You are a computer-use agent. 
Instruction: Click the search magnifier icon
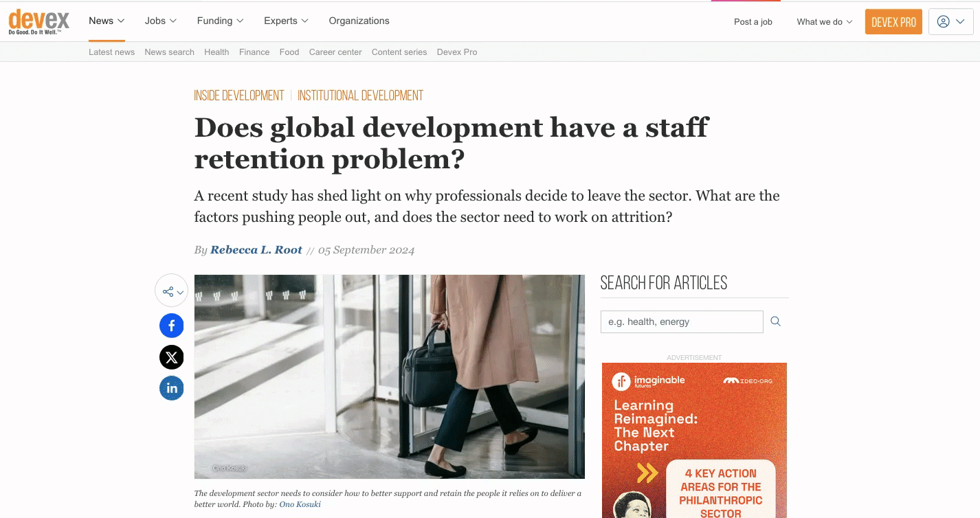coord(776,322)
